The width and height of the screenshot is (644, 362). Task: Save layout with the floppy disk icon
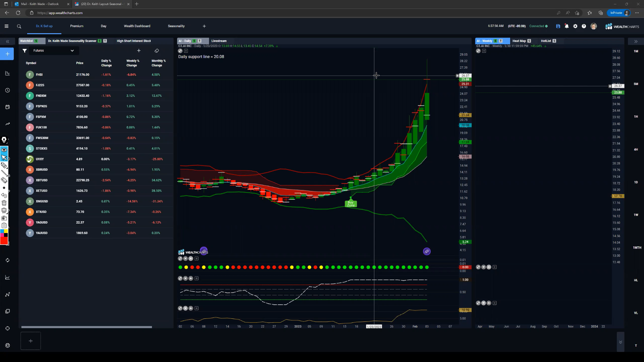coord(558,26)
